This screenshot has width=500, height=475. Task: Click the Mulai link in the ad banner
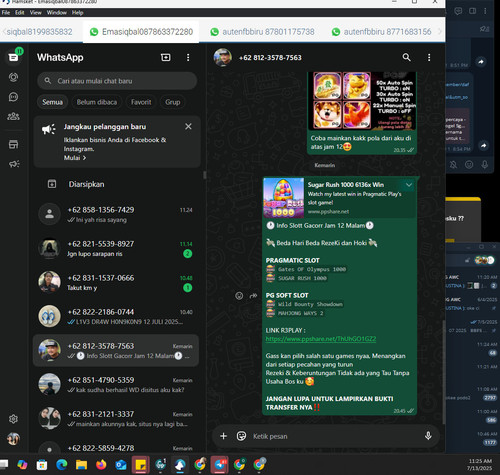tap(75, 158)
